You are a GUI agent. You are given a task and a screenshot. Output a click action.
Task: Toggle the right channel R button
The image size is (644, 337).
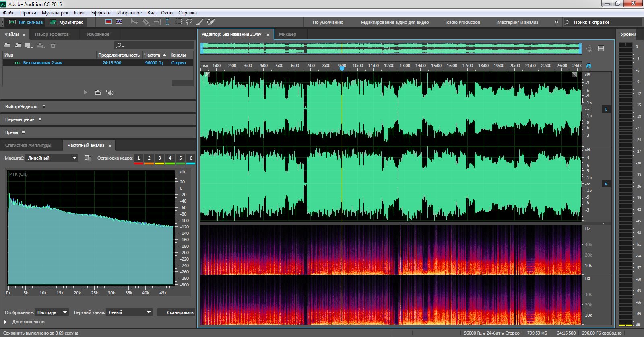[606, 184]
